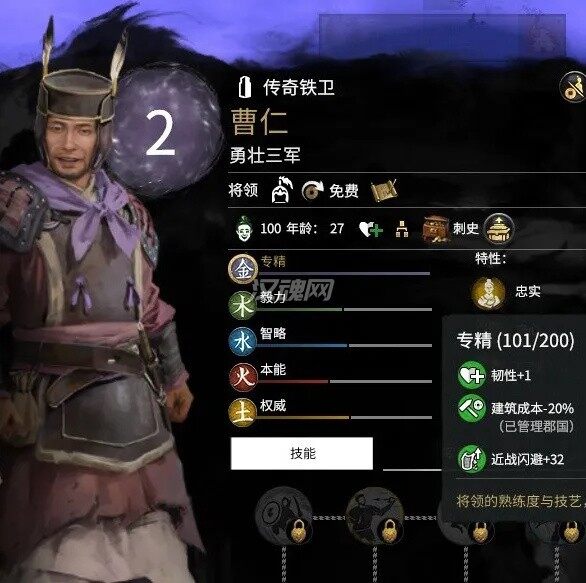Click the 火 instinct attribute icon

[x=243, y=377]
